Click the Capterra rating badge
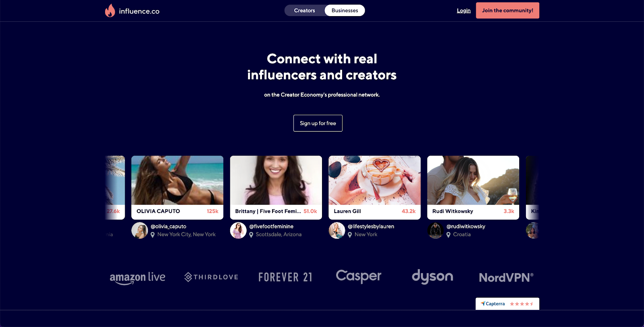The width and height of the screenshot is (644, 327). 507,304
